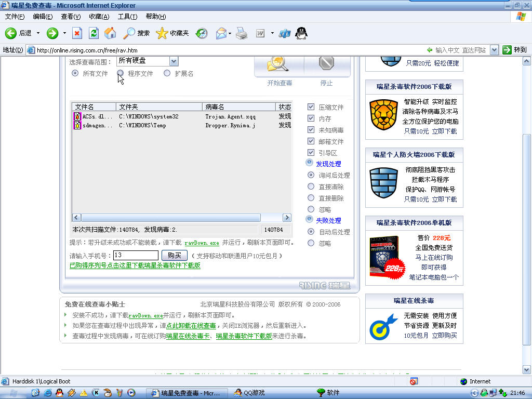The height and width of the screenshot is (399, 532).
Task: Click the green Back (后退) arrow button
Action: coord(10,33)
